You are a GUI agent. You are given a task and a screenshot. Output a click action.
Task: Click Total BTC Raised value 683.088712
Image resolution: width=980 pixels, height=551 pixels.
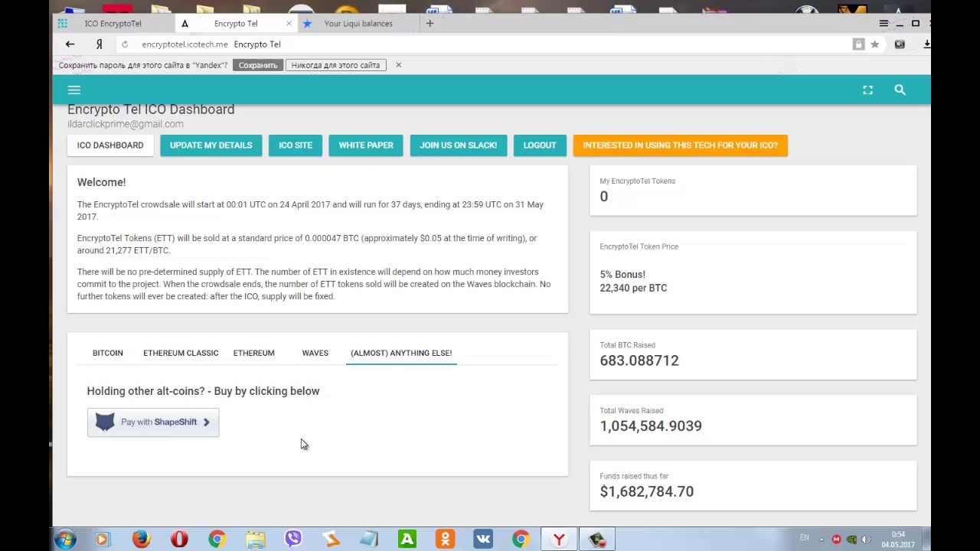[639, 360]
